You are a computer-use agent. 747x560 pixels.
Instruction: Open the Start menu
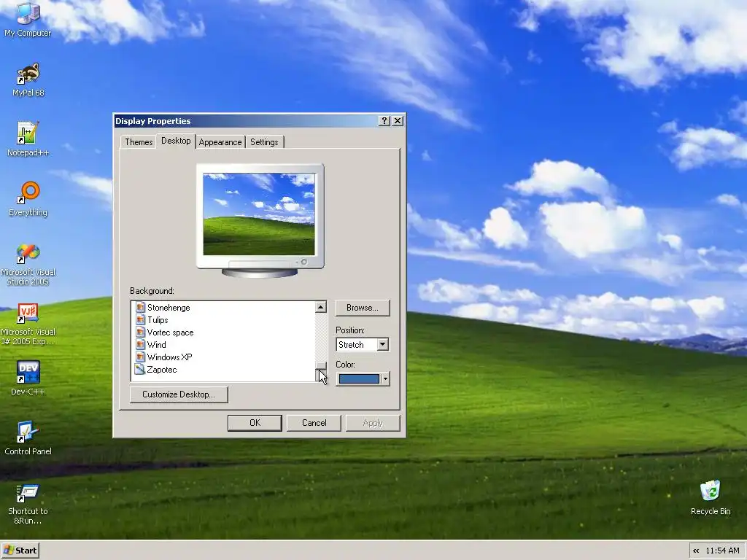coord(20,551)
